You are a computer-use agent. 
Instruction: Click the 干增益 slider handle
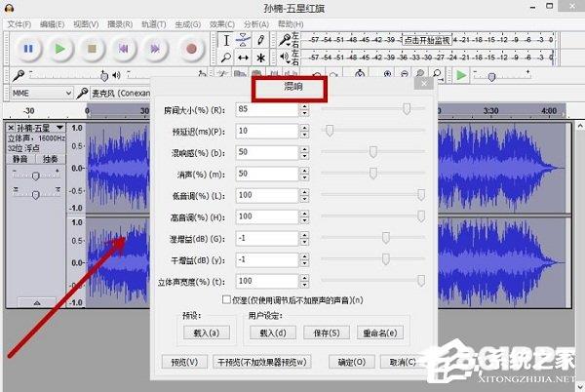386,259
